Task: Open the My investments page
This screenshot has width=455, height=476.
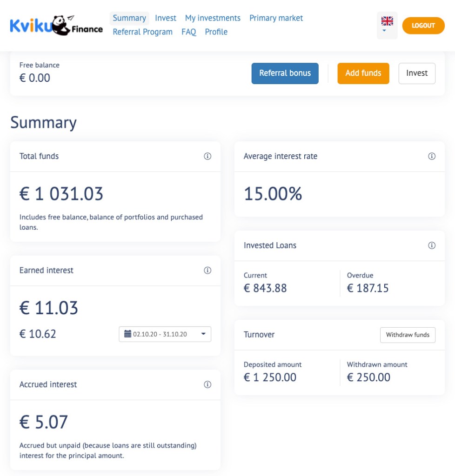Action: [213, 18]
